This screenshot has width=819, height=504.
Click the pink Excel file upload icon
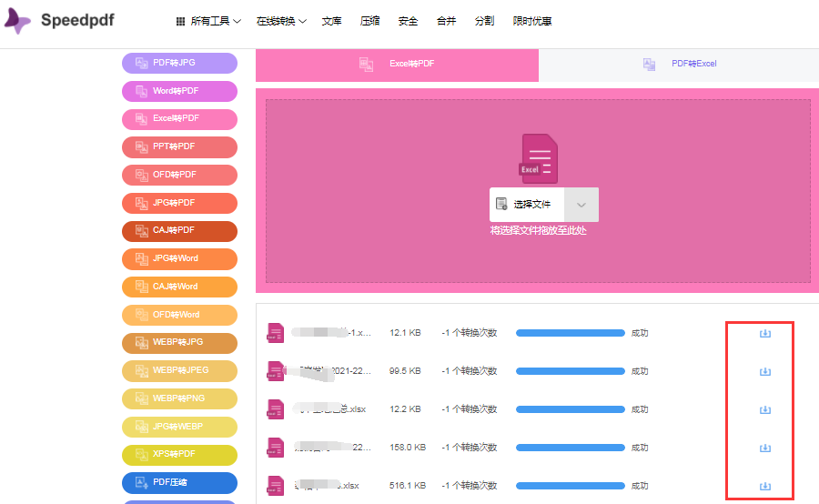538,159
